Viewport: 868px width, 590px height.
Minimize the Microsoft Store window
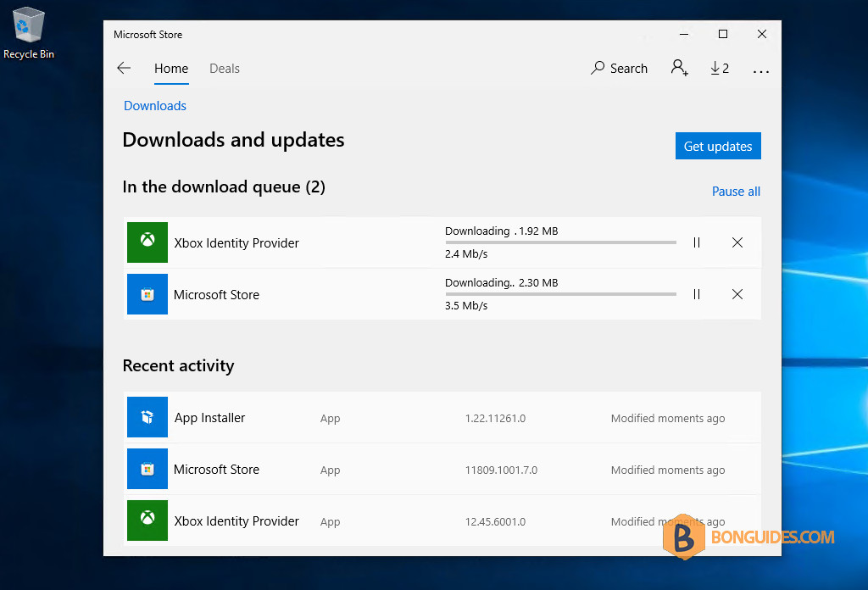click(684, 34)
